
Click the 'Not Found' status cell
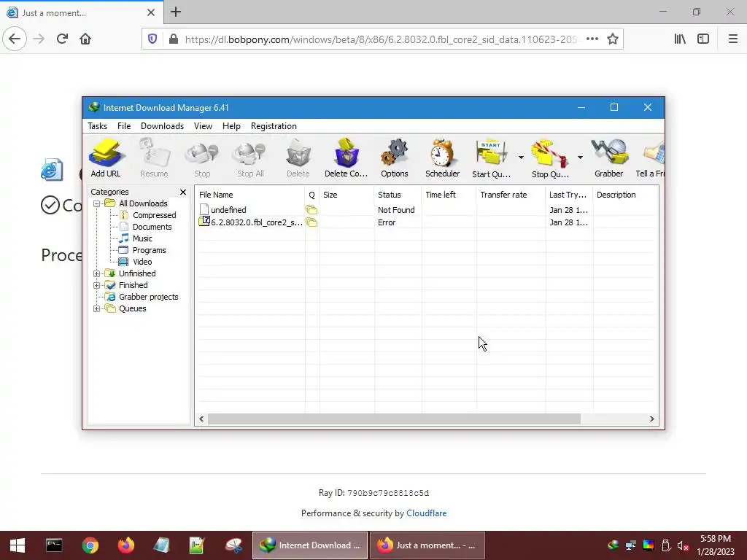pyautogui.click(x=396, y=210)
